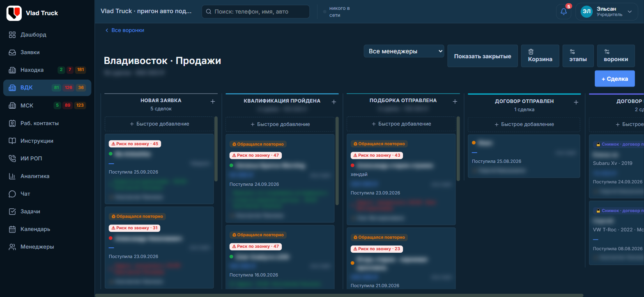Go back via Все воронки link
This screenshot has height=297, width=644.
tap(125, 30)
